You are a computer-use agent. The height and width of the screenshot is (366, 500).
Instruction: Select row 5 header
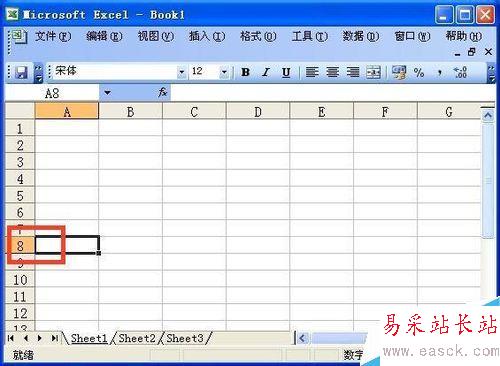click(x=20, y=195)
